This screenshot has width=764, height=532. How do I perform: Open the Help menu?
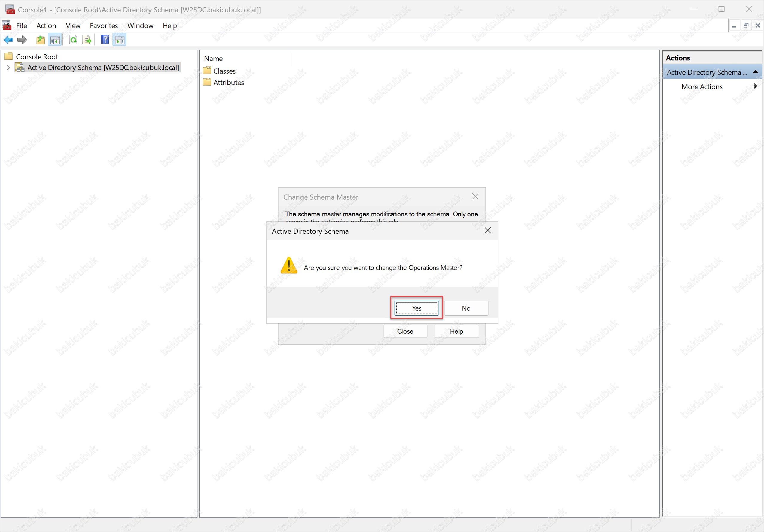pyautogui.click(x=170, y=26)
